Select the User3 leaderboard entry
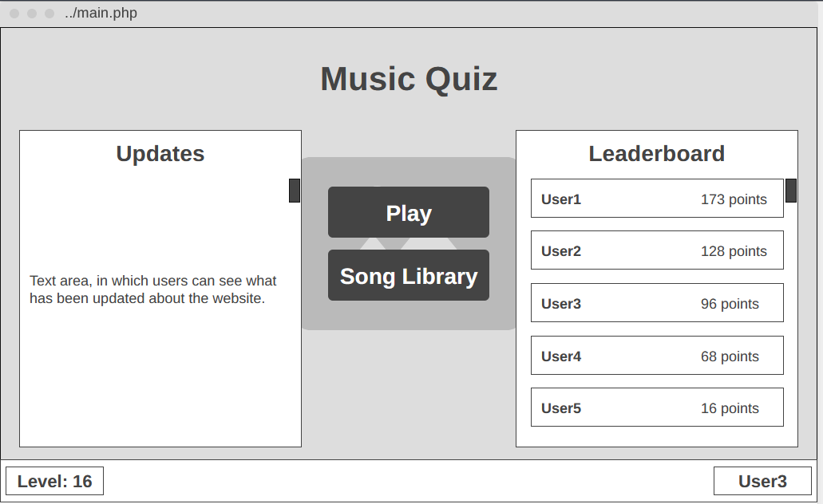This screenshot has width=823, height=504. pos(657,303)
